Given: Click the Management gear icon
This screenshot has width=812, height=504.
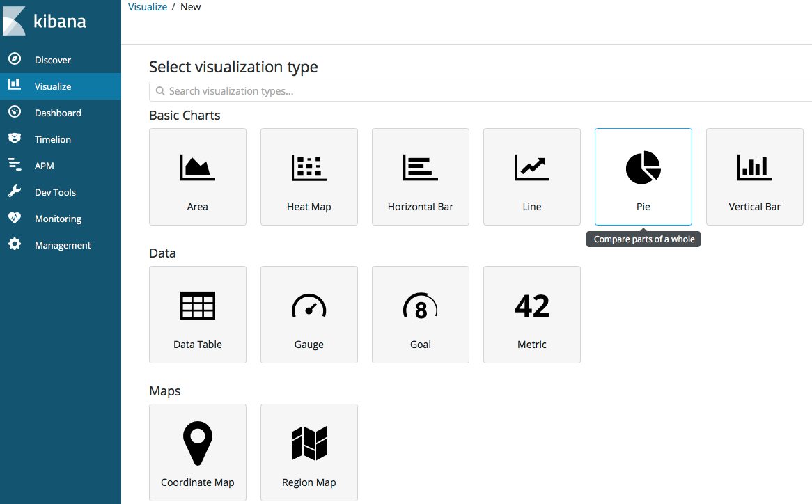Looking at the screenshot, I should tap(15, 244).
